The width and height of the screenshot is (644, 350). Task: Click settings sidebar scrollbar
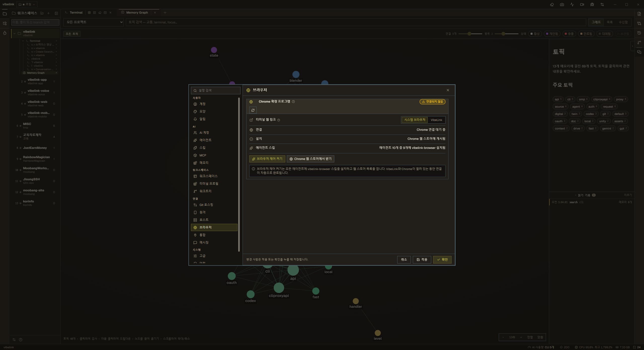coord(239,174)
